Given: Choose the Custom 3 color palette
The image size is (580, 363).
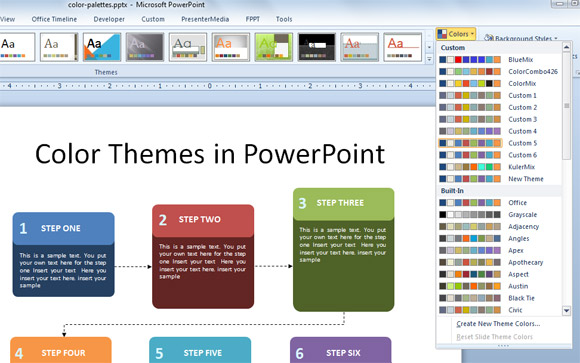Looking at the screenshot, I should point(499,119).
